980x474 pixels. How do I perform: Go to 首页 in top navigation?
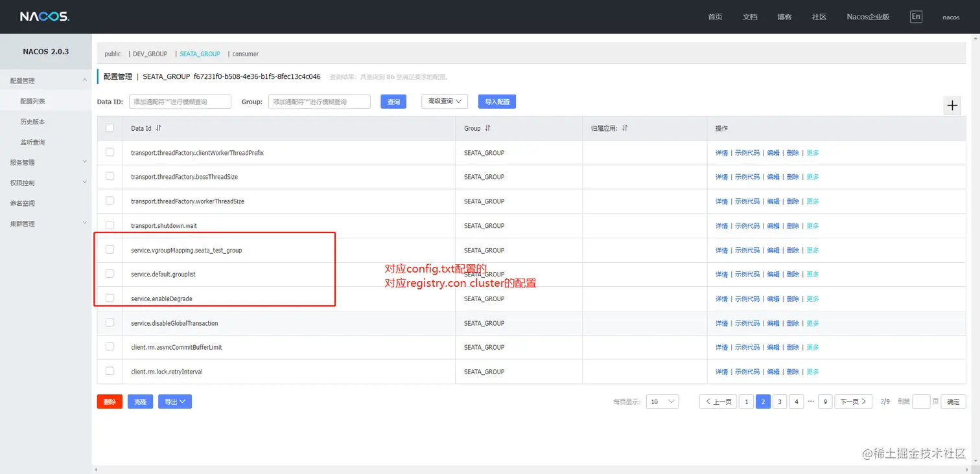(x=715, y=17)
